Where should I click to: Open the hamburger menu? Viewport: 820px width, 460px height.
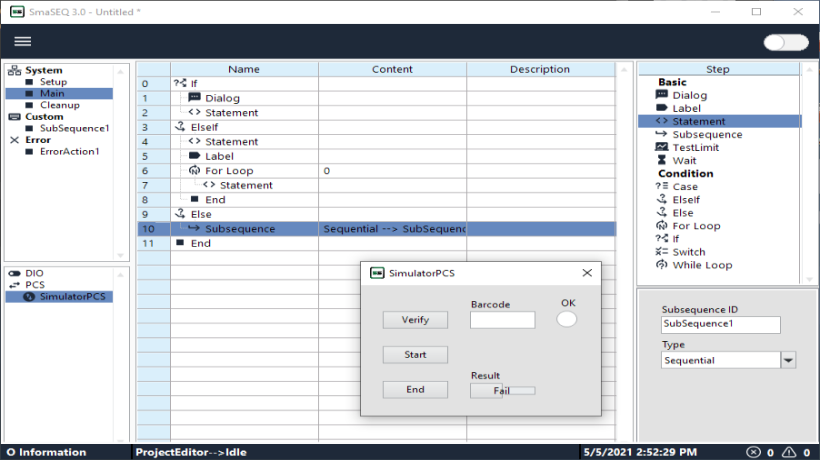pos(22,41)
